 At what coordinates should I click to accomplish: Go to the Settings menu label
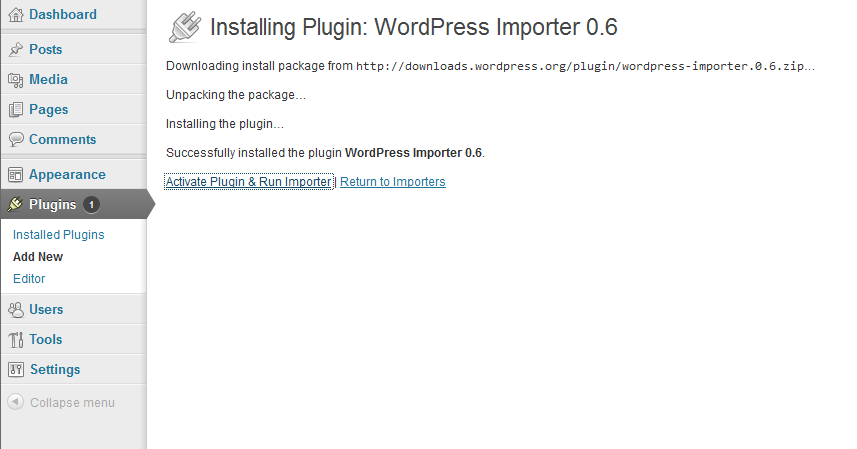click(55, 370)
